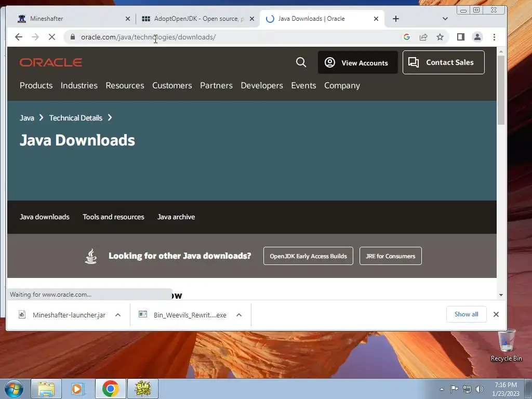Click the Contact Sales button
The width and height of the screenshot is (532, 399).
pos(444,62)
